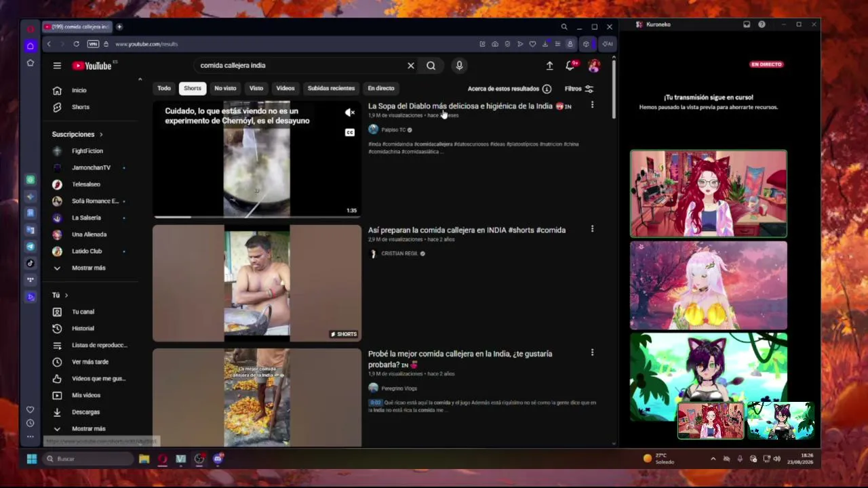Open the Filtros filter panel

tap(579, 89)
